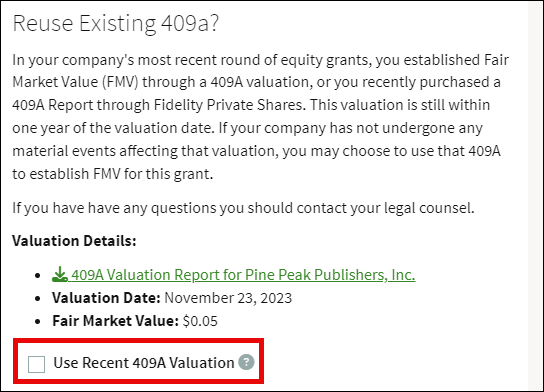Click the Valuation Details: label
The height and width of the screenshot is (392, 544).
click(x=74, y=241)
